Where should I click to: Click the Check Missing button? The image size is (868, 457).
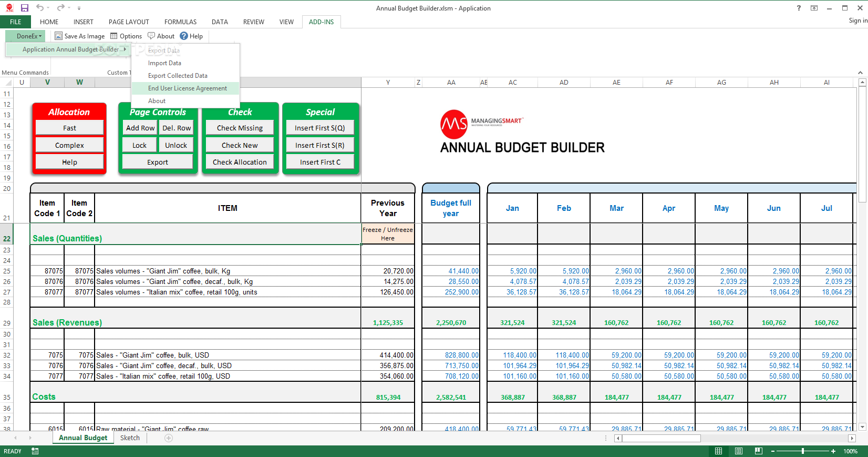pyautogui.click(x=240, y=128)
